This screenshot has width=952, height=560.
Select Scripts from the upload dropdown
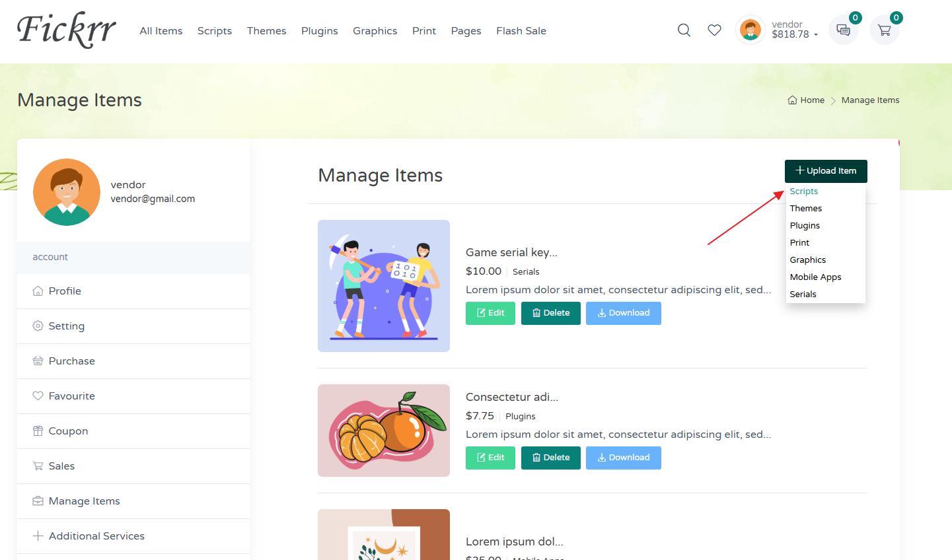tap(803, 192)
